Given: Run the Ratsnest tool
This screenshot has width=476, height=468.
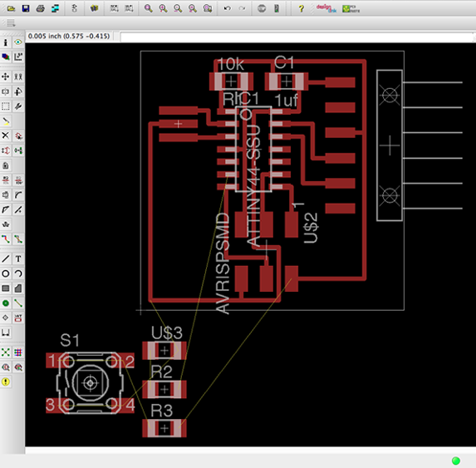Looking at the screenshot, I should pos(6,352).
